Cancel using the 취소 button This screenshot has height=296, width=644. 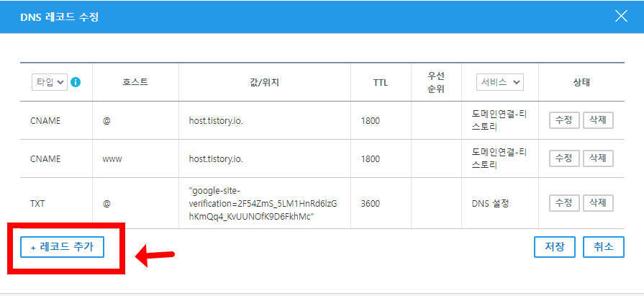(603, 246)
